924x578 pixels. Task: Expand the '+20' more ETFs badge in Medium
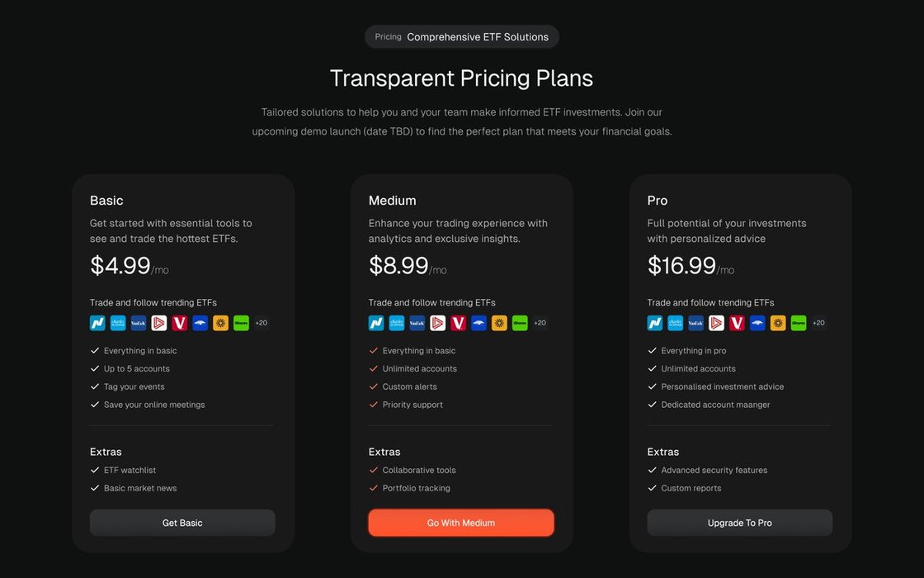[540, 323]
